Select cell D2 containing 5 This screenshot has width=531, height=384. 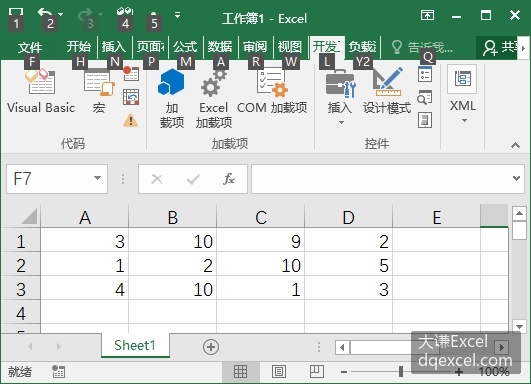coord(348,265)
